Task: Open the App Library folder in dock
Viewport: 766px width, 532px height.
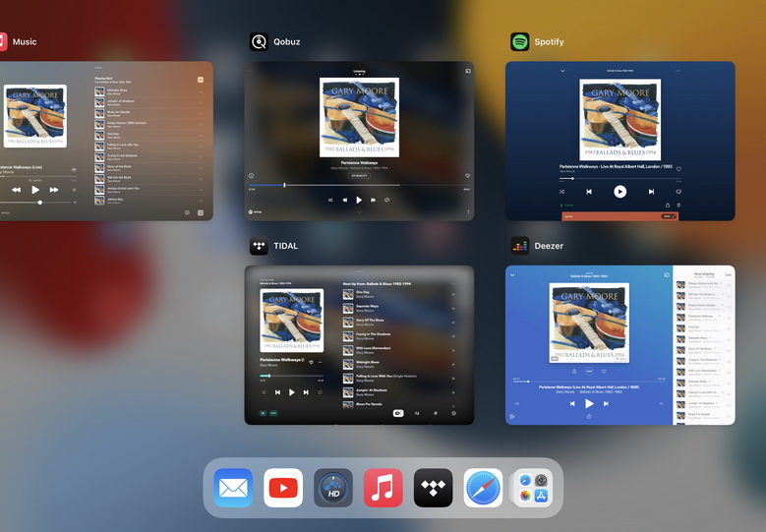Action: pyautogui.click(x=533, y=488)
